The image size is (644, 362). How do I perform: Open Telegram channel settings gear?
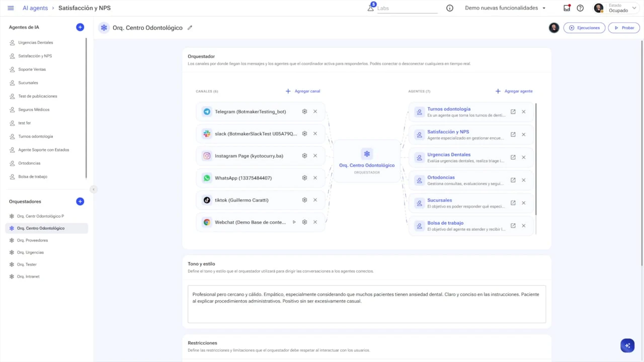tap(304, 112)
